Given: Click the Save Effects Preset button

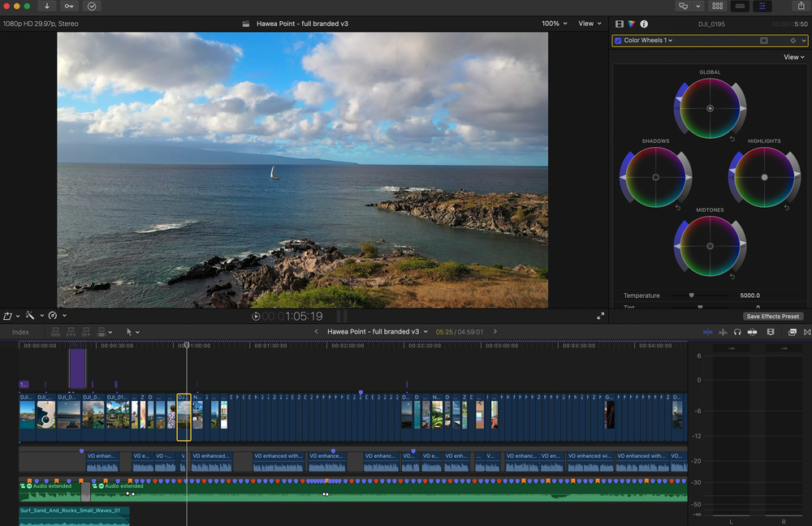Looking at the screenshot, I should [772, 316].
